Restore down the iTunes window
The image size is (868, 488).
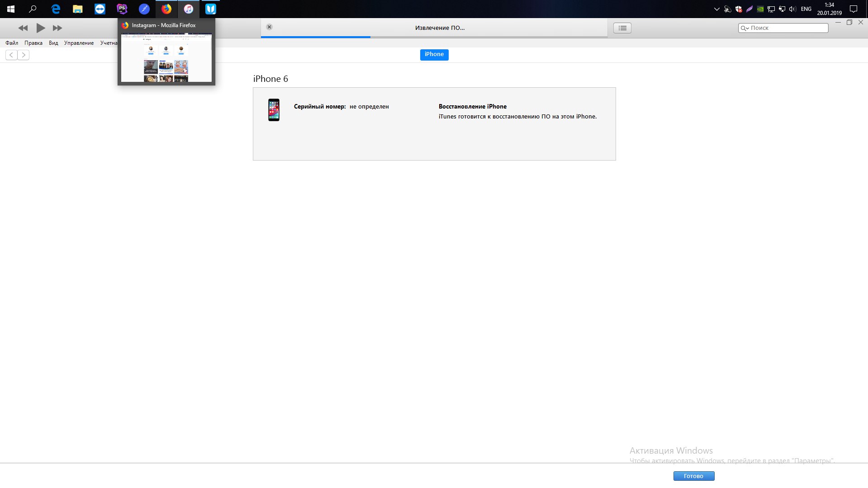pos(849,22)
